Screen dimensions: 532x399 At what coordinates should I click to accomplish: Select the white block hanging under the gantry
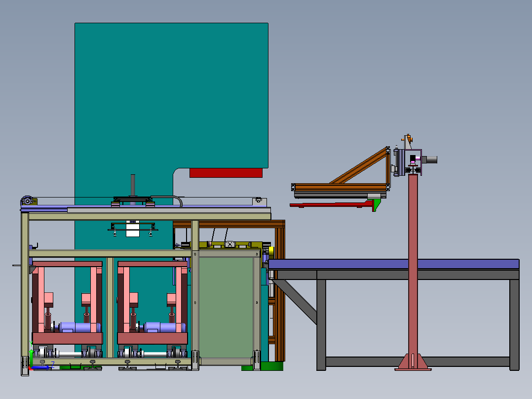[133, 229]
